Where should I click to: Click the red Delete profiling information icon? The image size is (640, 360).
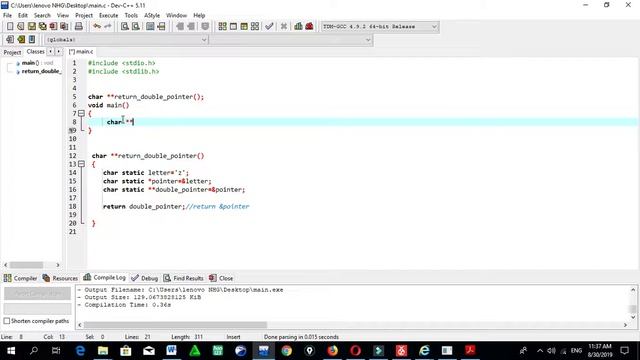[309, 27]
